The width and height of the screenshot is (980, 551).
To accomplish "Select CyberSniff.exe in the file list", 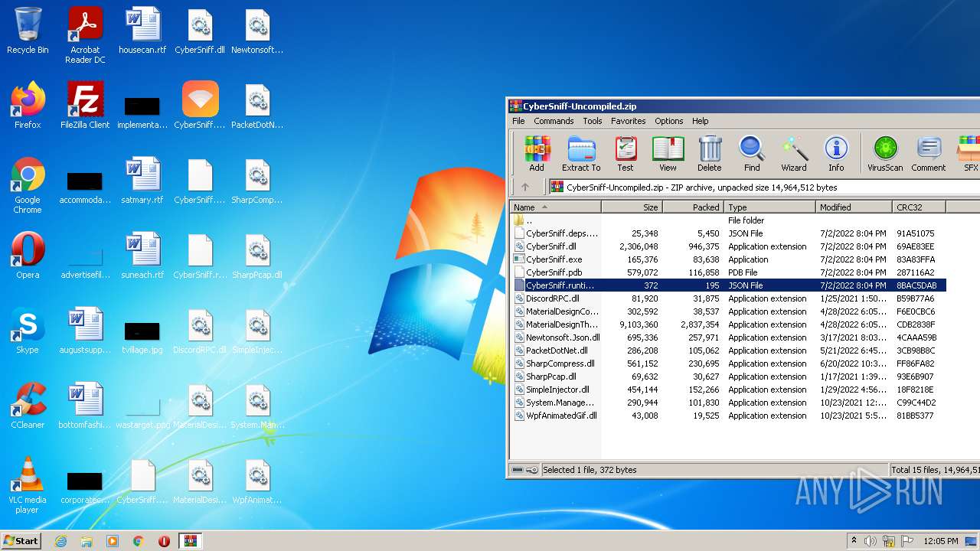I will pyautogui.click(x=730, y=259).
